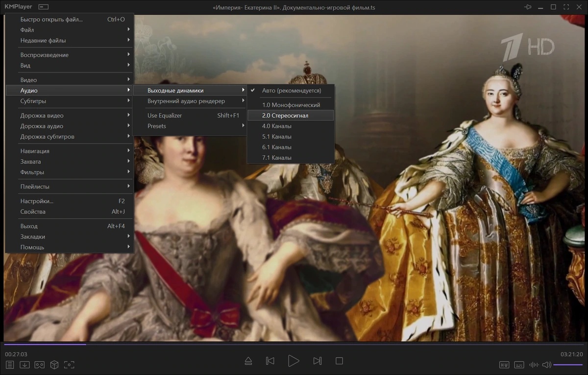Toggle VR headset mode icon
Image resolution: width=588 pixels, height=375 pixels.
40,365
